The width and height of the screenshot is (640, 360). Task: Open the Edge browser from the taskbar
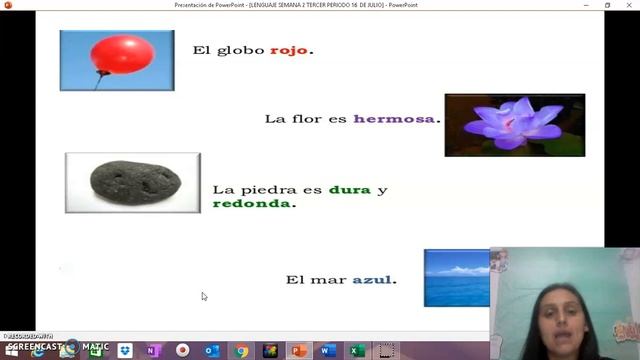pyautogui.click(x=38, y=352)
